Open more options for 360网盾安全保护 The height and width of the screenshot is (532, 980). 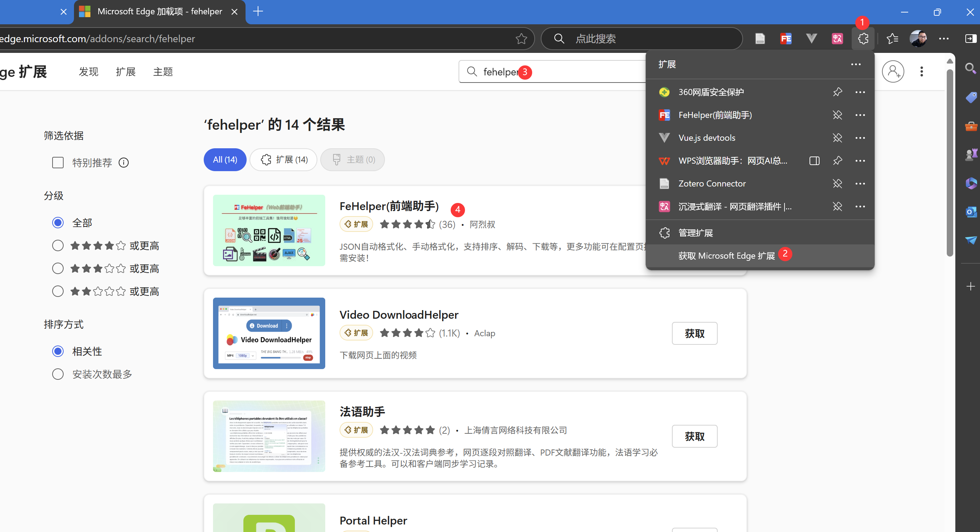tap(860, 92)
